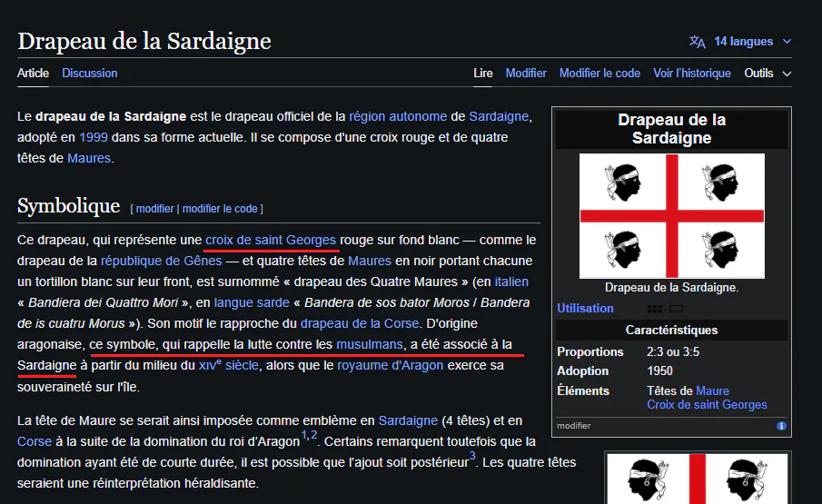
Task: Click the Adoption label in infobox
Action: 583,371
